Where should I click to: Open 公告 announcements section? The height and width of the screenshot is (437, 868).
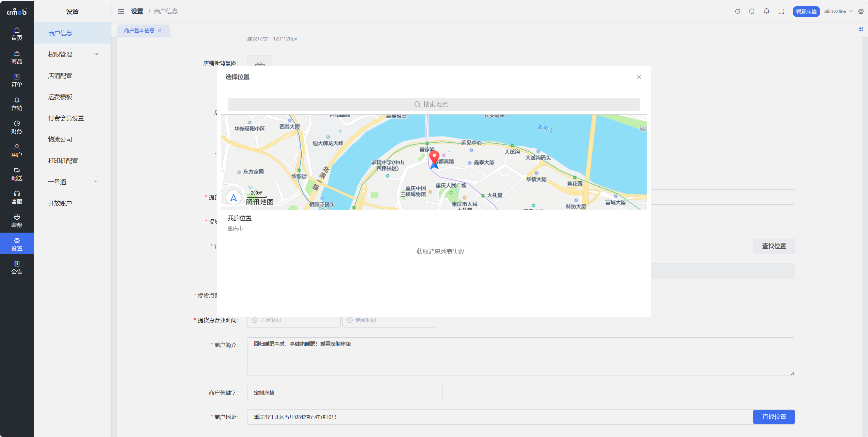coord(17,268)
